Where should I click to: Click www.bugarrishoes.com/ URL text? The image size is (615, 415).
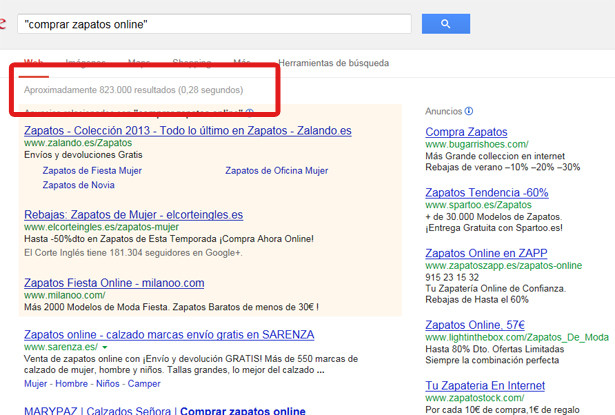(477, 144)
